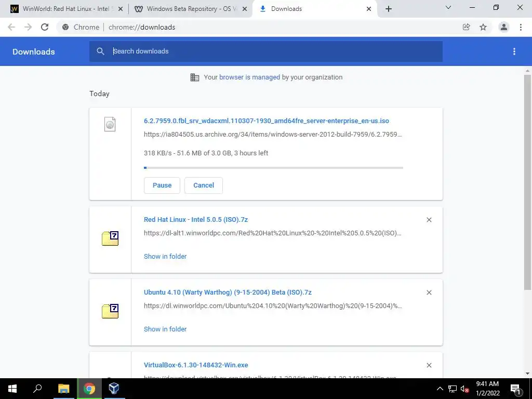532x399 pixels.
Task: Click the archive.org source URL of the ISO
Action: coord(273,135)
